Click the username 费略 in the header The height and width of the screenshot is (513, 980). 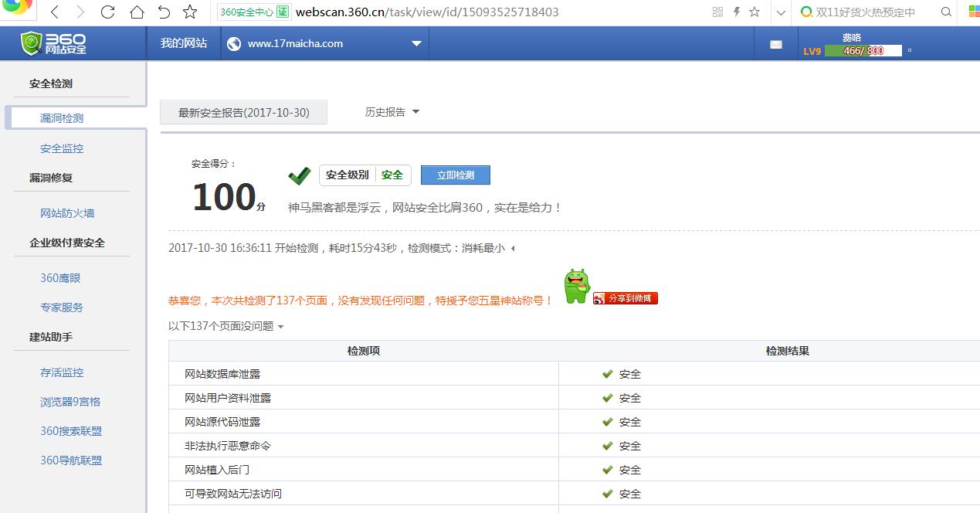point(852,37)
